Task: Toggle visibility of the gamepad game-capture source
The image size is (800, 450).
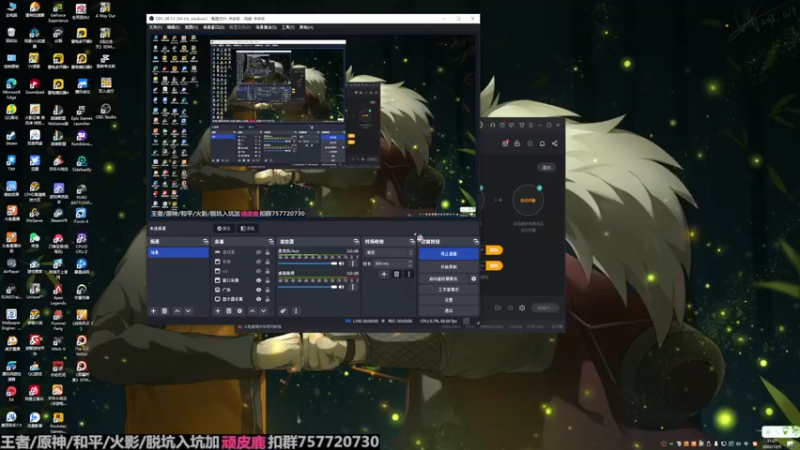Action: [258, 252]
